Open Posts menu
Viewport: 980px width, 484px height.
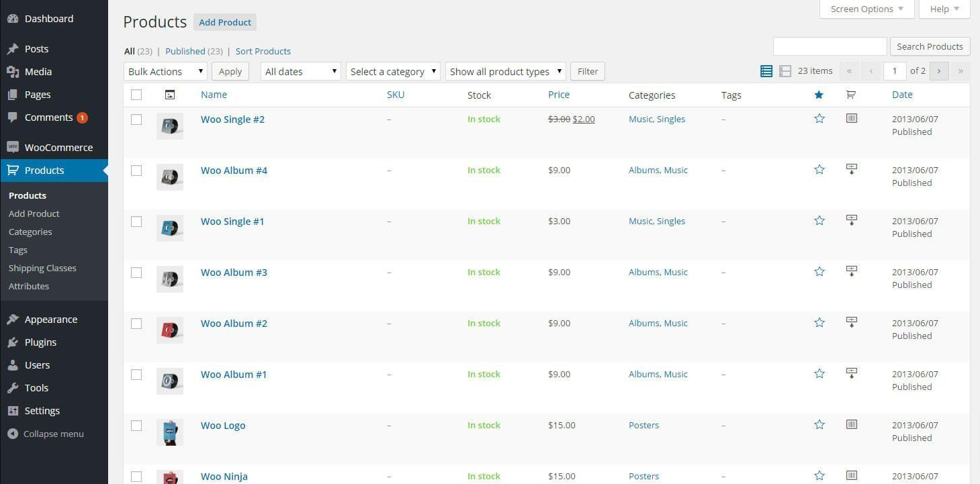(x=54, y=49)
